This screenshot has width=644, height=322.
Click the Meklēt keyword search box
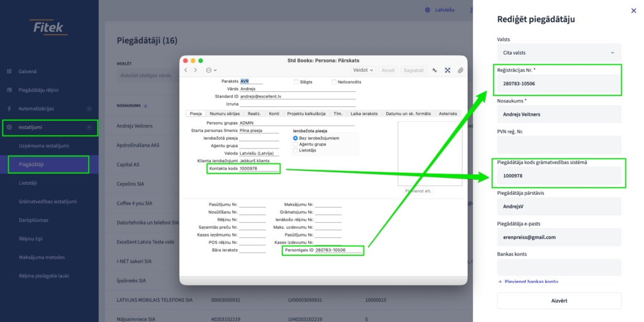pos(148,75)
